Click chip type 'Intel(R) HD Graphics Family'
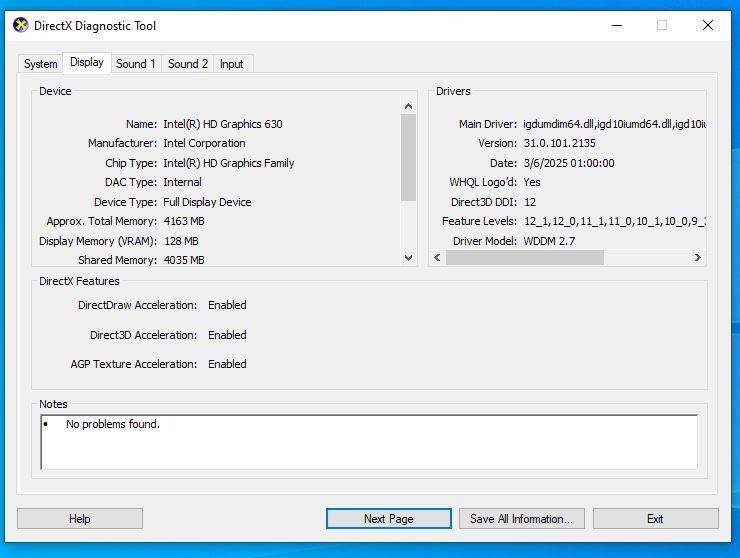 pos(229,163)
